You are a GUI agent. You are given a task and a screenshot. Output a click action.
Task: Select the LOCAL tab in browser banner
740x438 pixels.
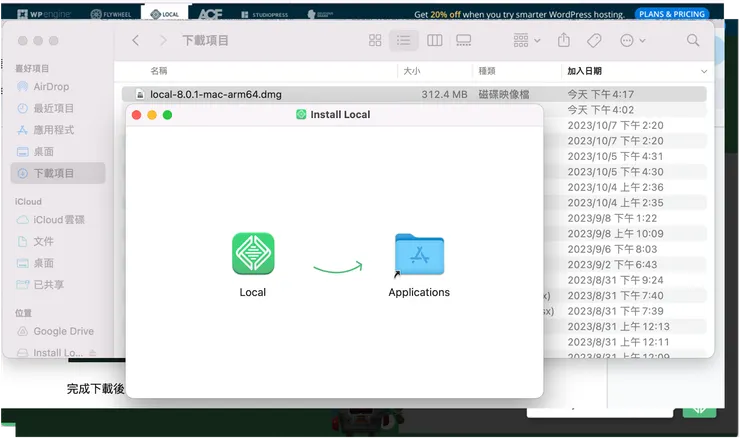164,14
